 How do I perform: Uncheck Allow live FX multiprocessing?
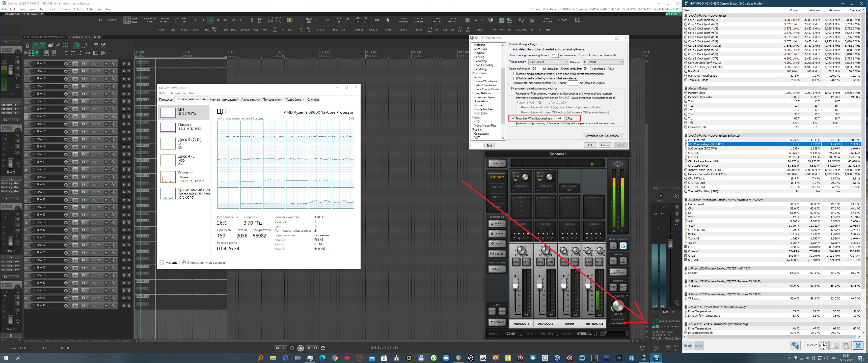point(513,118)
